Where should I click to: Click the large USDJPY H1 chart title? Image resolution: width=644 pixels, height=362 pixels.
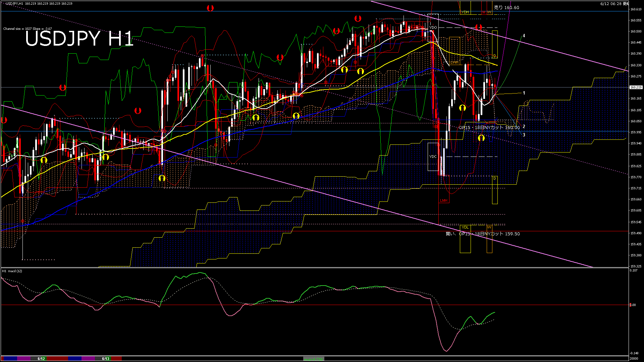(x=79, y=39)
